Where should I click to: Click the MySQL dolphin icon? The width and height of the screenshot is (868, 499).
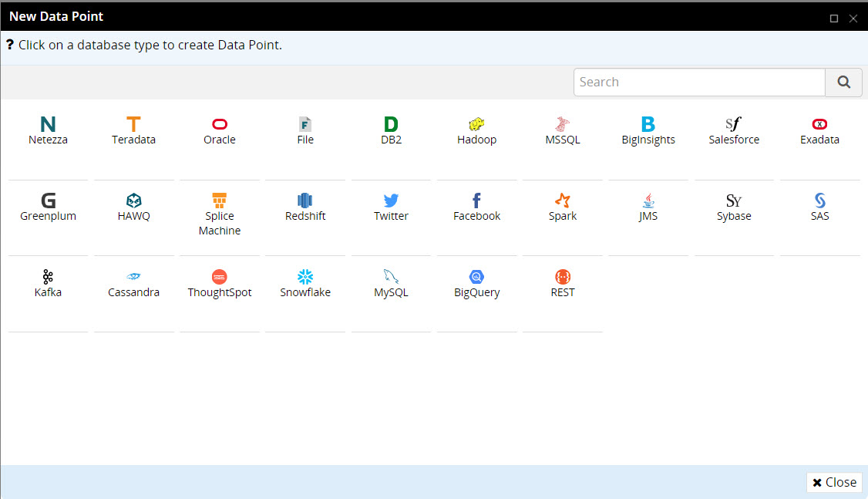[391, 278]
